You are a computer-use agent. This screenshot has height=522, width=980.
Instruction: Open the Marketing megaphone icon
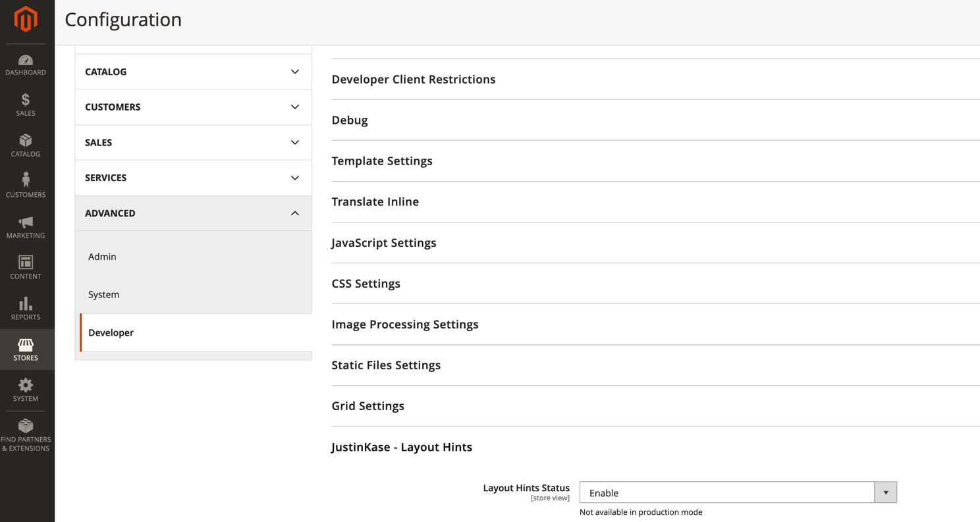(26, 222)
